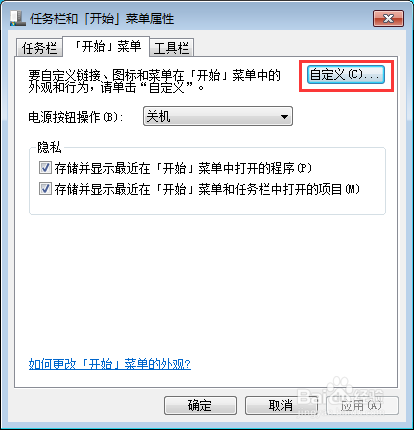Click the taskbar properties icon in title bar

18,18
